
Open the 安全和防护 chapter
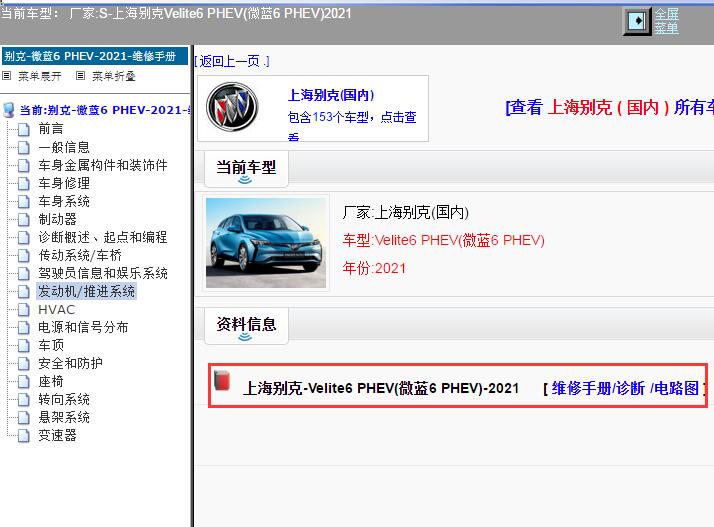point(70,363)
